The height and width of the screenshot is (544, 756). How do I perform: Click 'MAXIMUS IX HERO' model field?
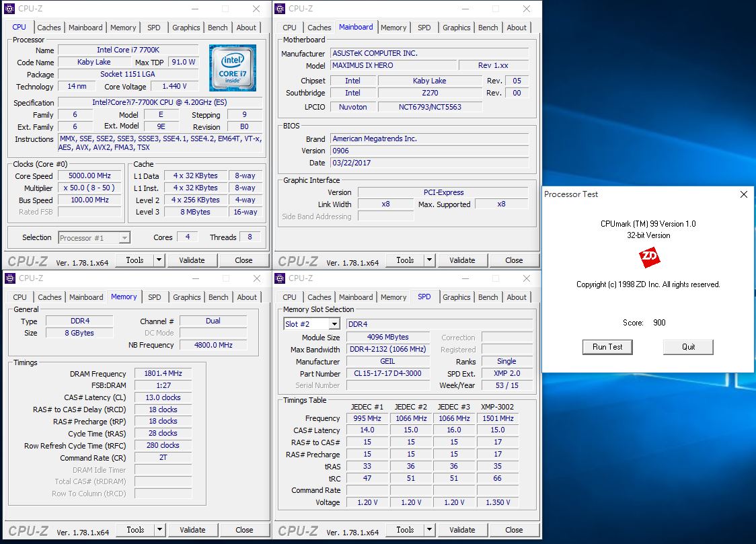click(x=393, y=65)
